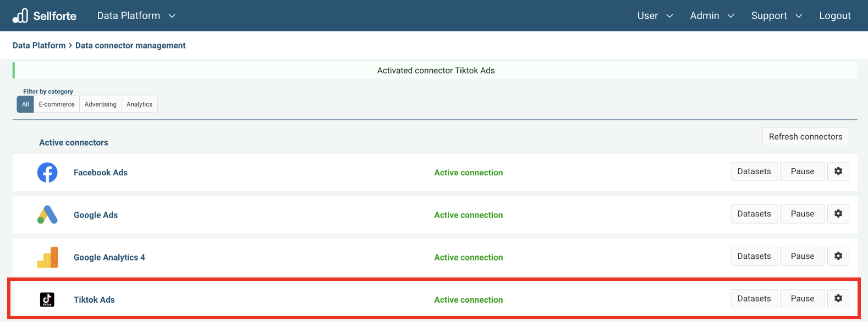This screenshot has width=868, height=322.
Task: Open the User dropdown menu
Action: click(655, 16)
